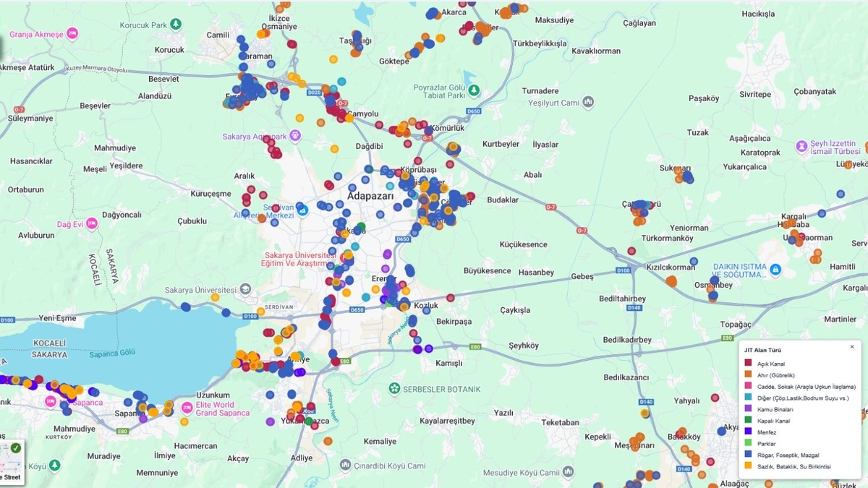Screen dimensions: 868x488
Task: Select the Poyrazlar Gölü Tabiat Parkı marker
Action: click(x=474, y=90)
